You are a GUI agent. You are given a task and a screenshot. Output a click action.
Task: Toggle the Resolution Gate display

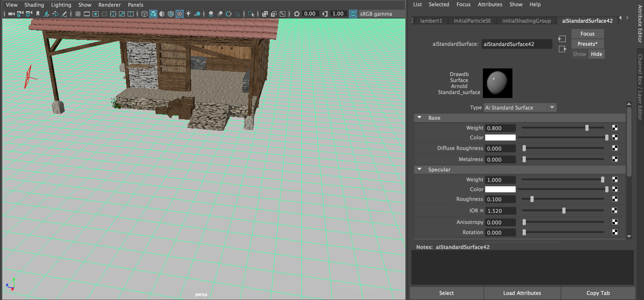click(x=96, y=14)
